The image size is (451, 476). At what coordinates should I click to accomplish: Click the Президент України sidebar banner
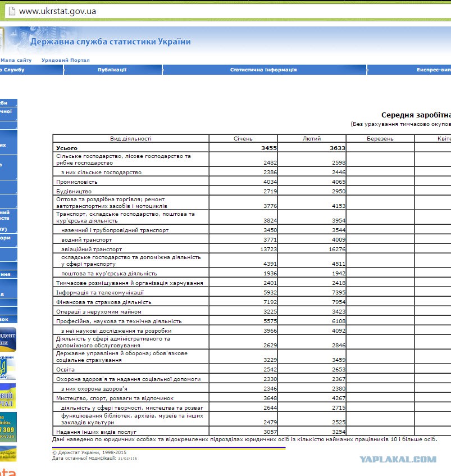pos(8,339)
